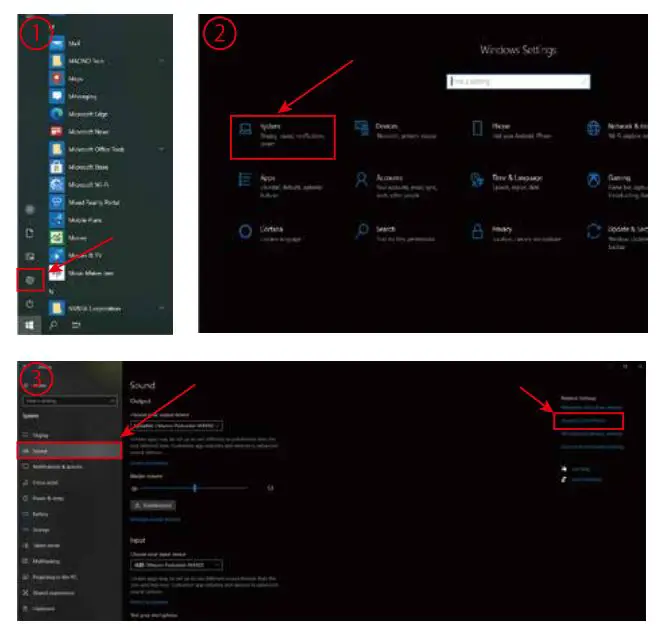Select Focus assist in the sidebar
This screenshot has width=669, height=637.
click(x=70, y=483)
